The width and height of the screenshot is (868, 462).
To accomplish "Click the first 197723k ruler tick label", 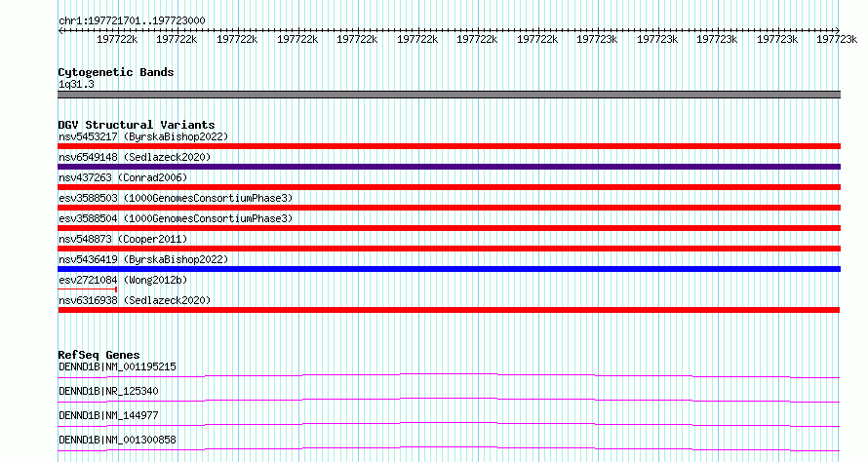I will tap(597, 39).
